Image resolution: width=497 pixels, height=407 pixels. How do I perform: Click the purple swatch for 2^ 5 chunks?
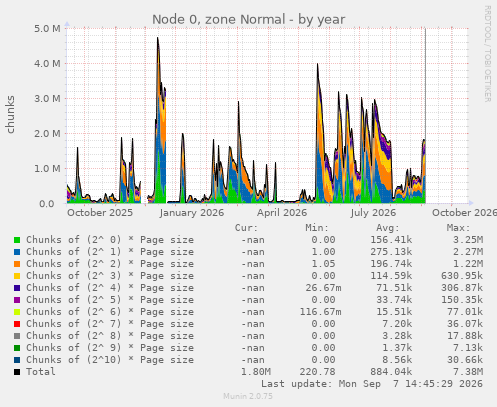click(x=17, y=300)
